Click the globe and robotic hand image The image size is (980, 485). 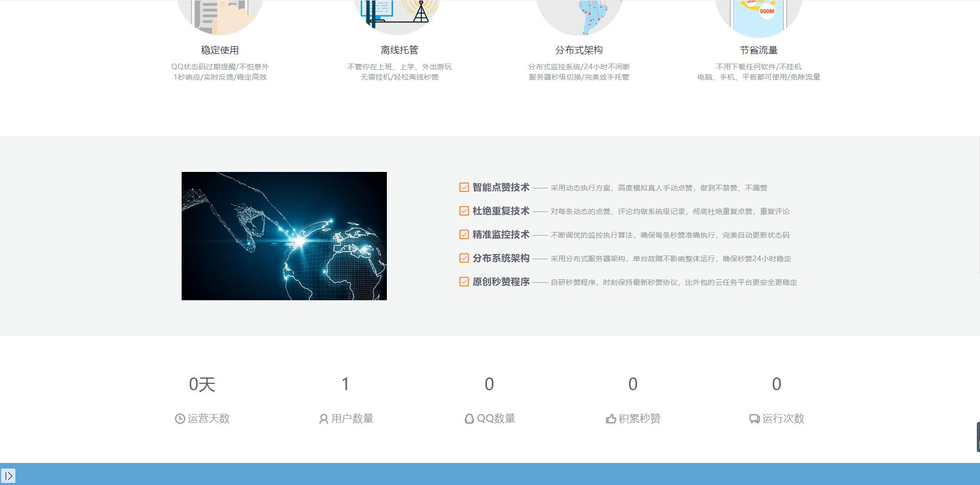point(284,236)
